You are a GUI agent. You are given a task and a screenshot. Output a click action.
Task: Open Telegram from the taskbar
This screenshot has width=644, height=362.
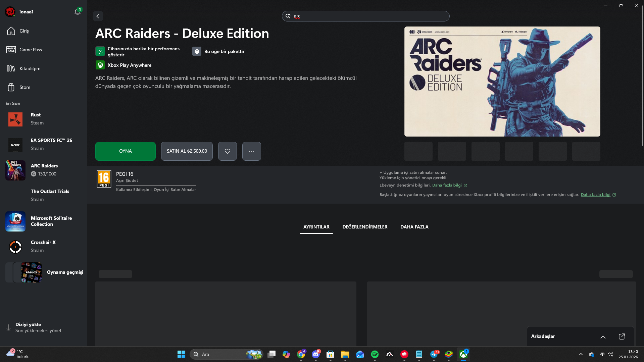[x=434, y=354]
